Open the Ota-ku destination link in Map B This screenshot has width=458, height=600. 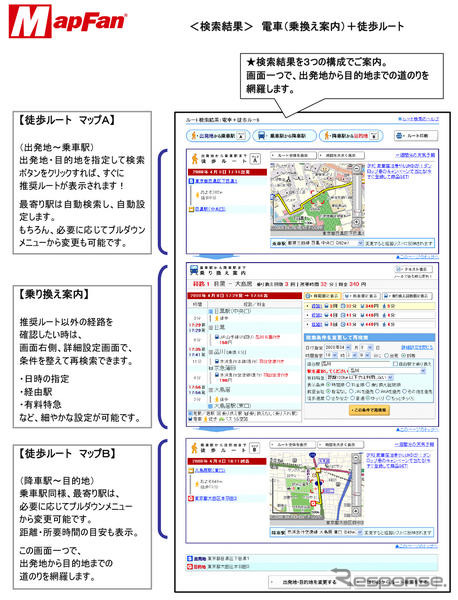(x=216, y=498)
